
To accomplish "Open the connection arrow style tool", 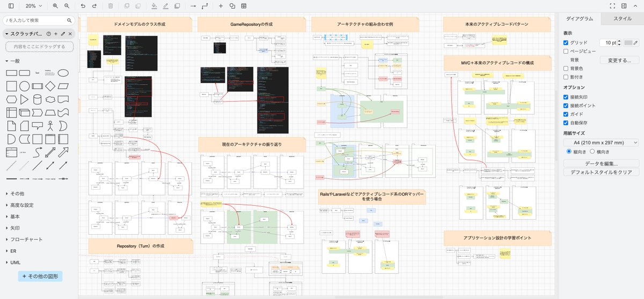I will pyautogui.click(x=193, y=6).
